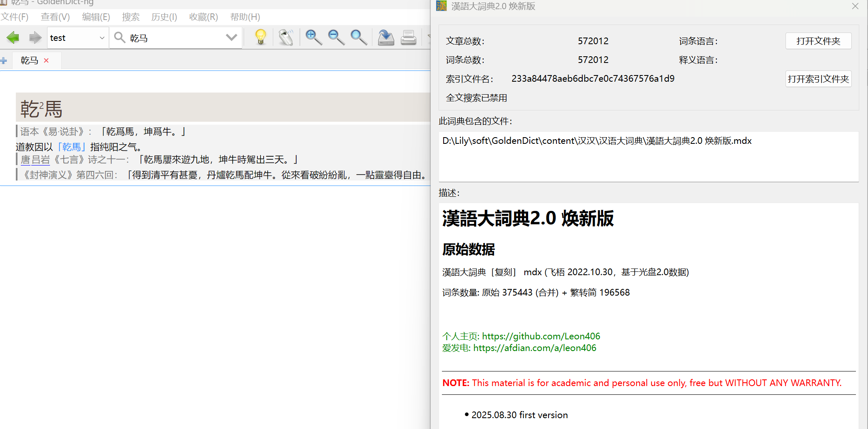Open the 文件(F) menu
Screen dimensions: 868x429
coord(15,17)
